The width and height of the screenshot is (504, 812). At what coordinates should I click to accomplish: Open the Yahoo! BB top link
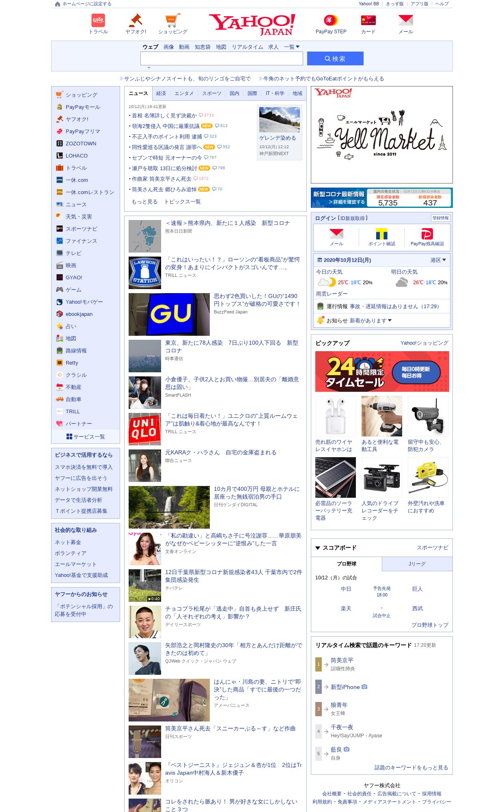(369, 4)
